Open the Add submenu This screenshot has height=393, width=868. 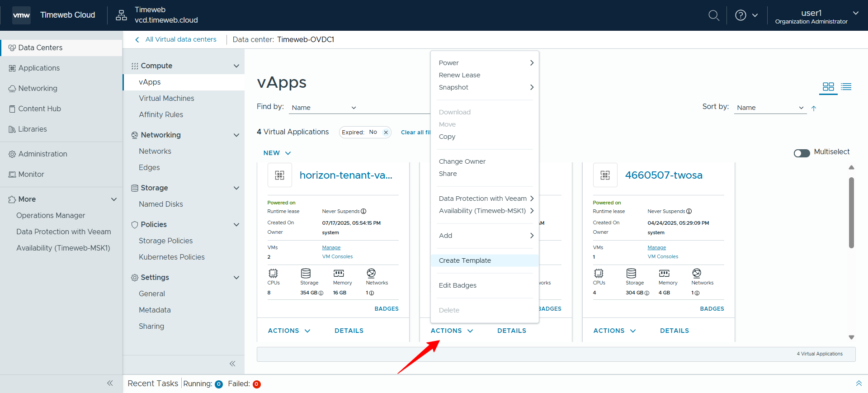point(485,236)
